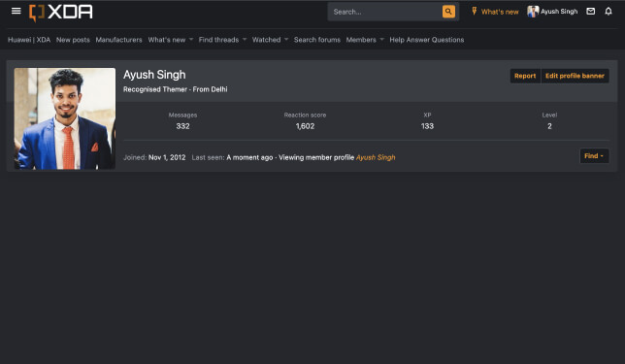Open the Manufacturers menu item

click(x=118, y=40)
